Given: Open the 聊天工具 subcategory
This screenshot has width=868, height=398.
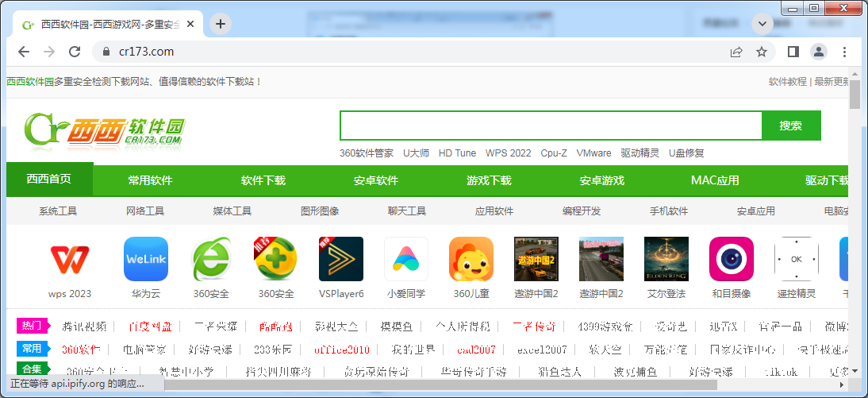Looking at the screenshot, I should 407,211.
